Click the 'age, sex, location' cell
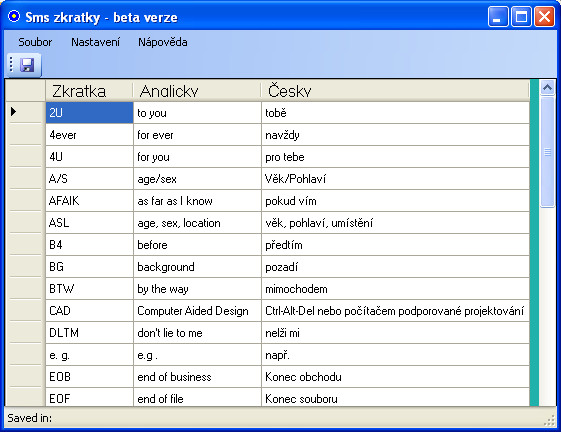The width and height of the screenshot is (561, 432). click(x=197, y=223)
